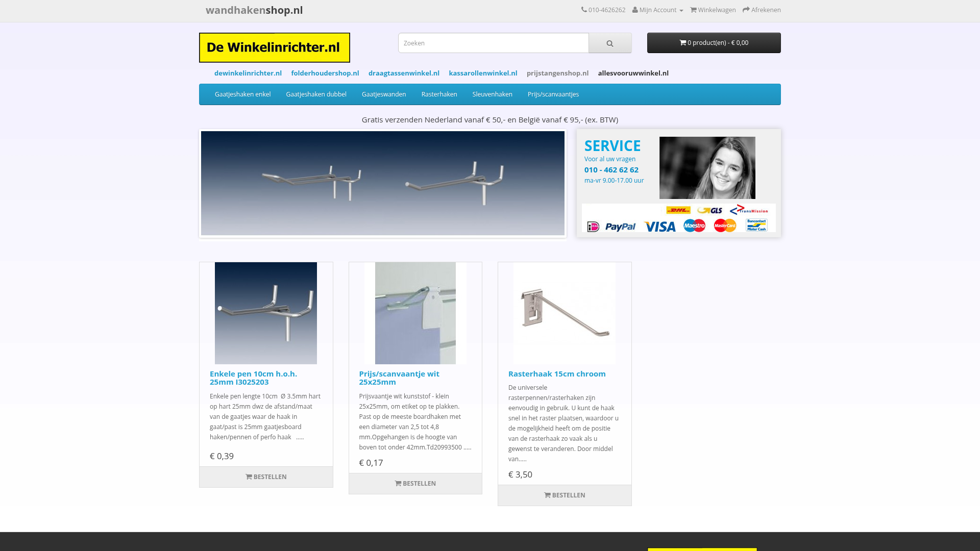Click the GLS carrier logo
Viewport: 980px width, 551px height.
(x=710, y=210)
